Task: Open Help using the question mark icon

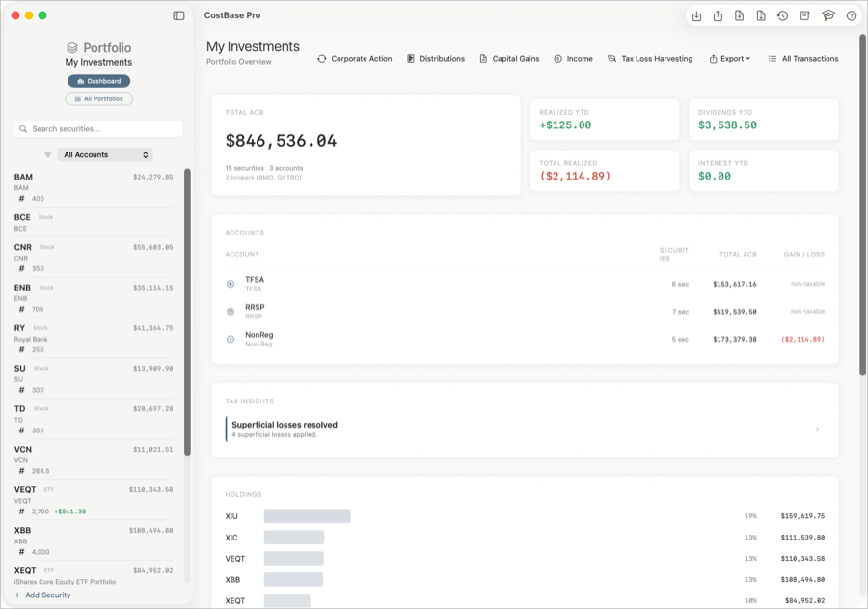Action: [851, 15]
